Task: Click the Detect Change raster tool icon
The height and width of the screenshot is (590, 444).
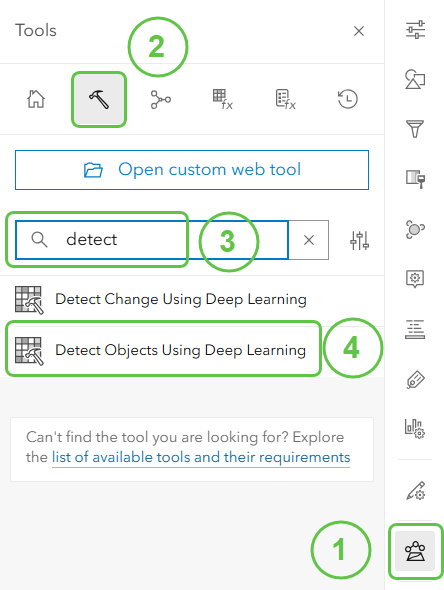Action: pos(29,300)
